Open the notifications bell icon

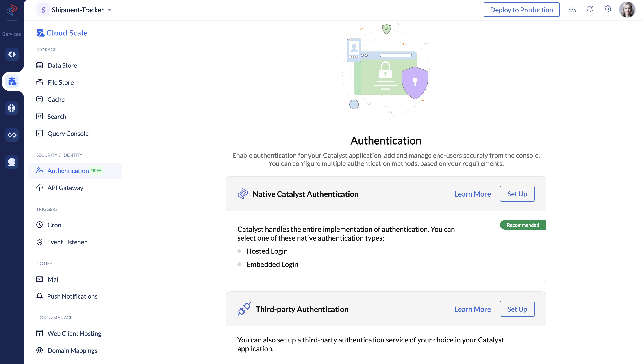pos(590,9)
